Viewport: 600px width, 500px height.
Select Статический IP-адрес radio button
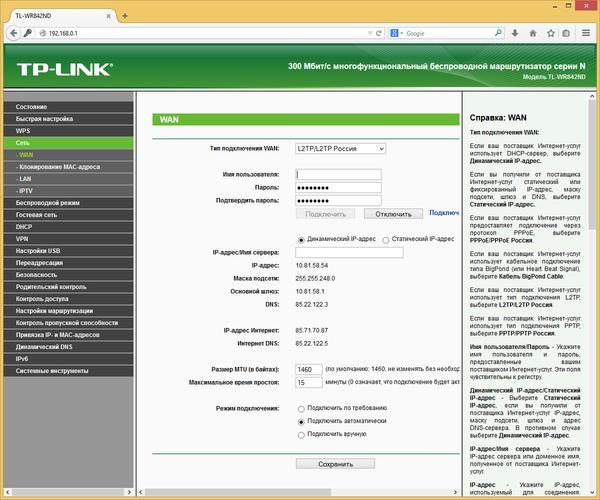386,240
